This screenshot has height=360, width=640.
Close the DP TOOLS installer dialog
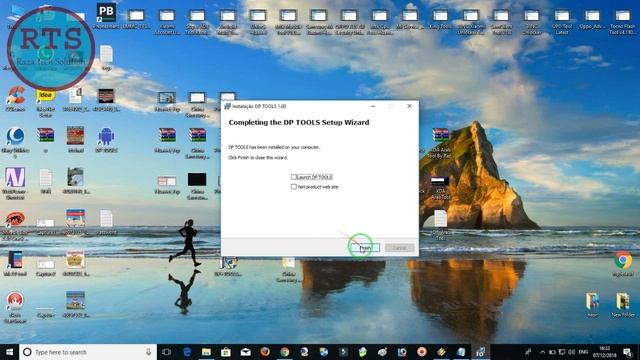pyautogui.click(x=409, y=106)
